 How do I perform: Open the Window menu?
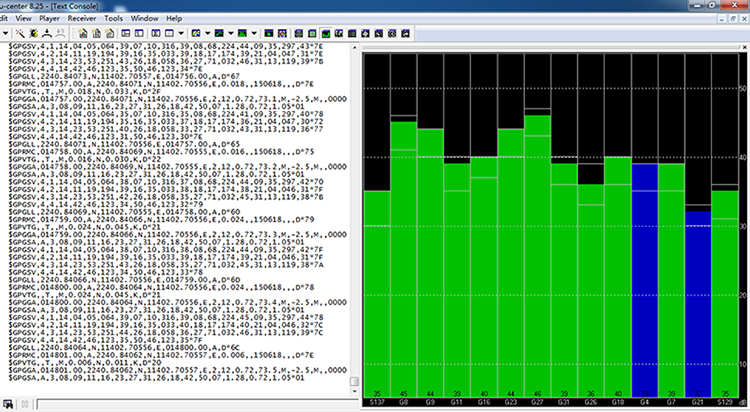pyautogui.click(x=144, y=18)
